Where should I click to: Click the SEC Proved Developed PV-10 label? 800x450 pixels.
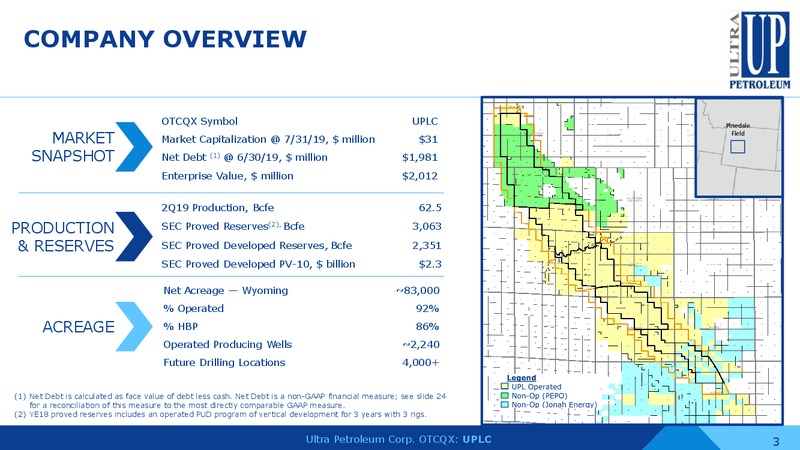[259, 264]
